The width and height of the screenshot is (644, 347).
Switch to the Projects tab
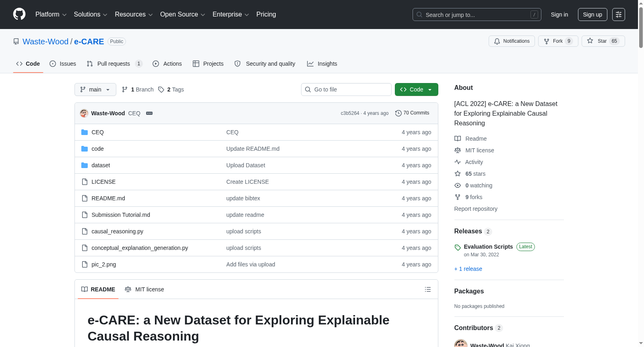(x=208, y=64)
